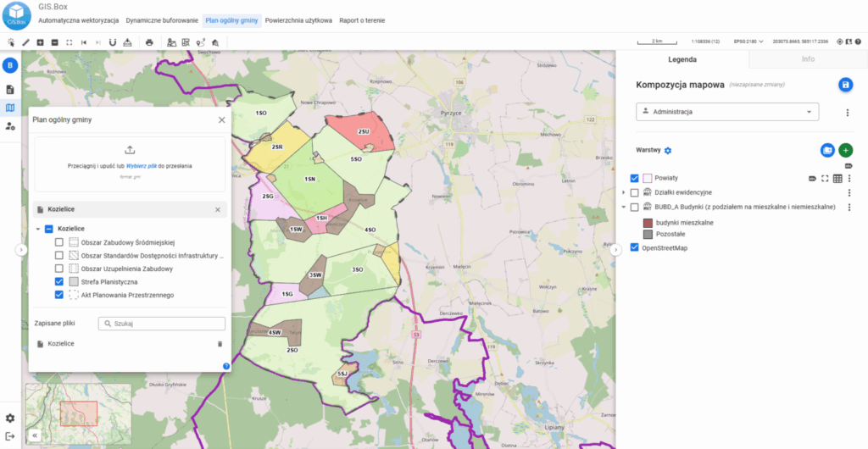Open the Warstwy settings gear
868x449 pixels.
click(668, 151)
